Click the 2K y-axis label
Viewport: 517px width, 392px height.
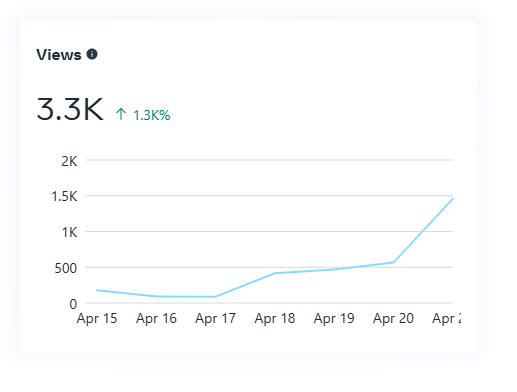coord(69,161)
